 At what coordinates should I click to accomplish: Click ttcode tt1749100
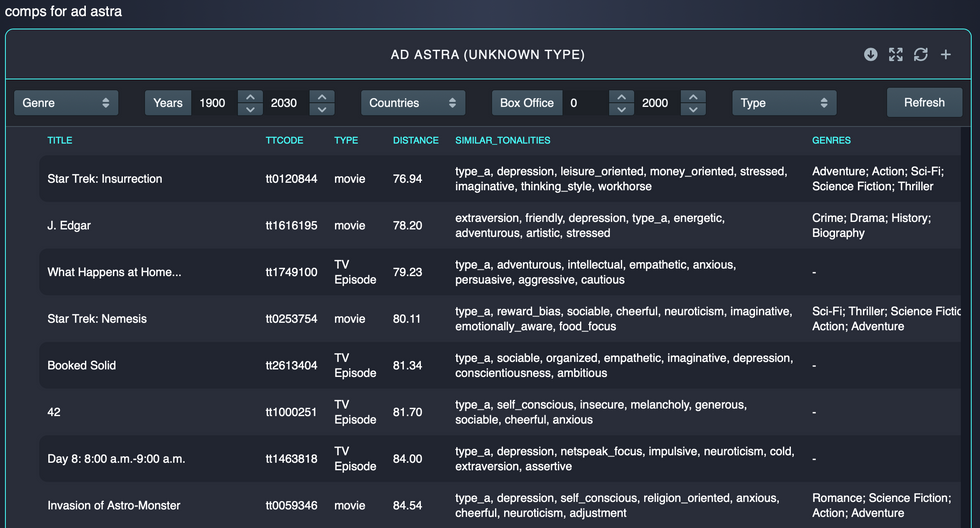[x=291, y=272]
